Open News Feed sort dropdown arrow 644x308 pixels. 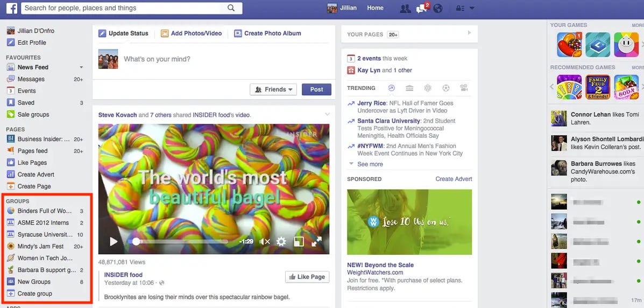(x=81, y=67)
